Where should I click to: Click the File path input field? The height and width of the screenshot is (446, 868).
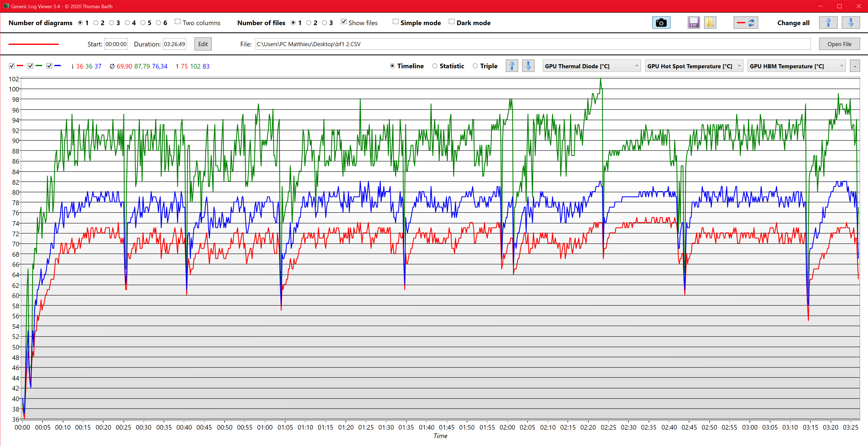(x=532, y=44)
